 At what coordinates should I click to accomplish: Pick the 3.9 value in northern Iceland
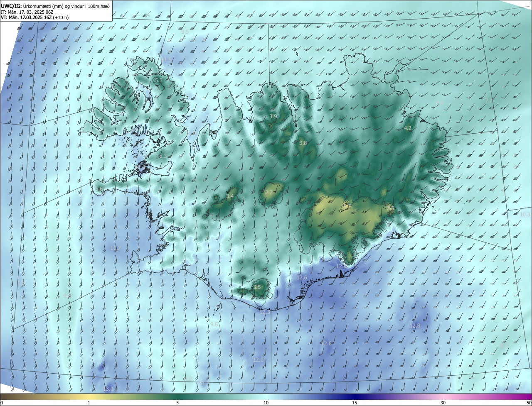pos(273,117)
